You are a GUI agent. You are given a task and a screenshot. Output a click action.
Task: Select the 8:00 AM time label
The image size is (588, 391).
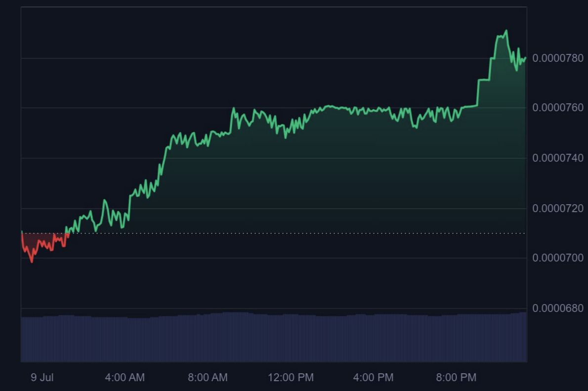[x=208, y=377]
